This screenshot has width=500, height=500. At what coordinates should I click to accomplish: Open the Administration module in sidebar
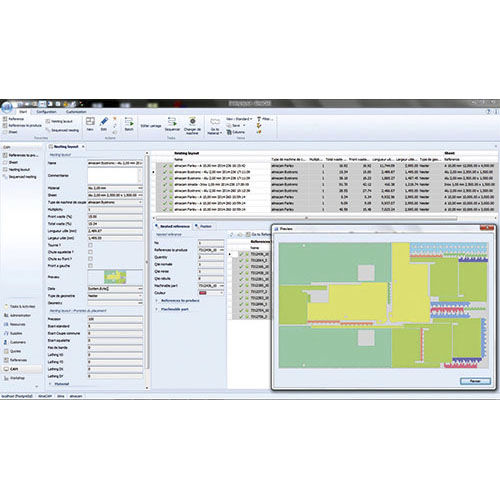[x=17, y=315]
